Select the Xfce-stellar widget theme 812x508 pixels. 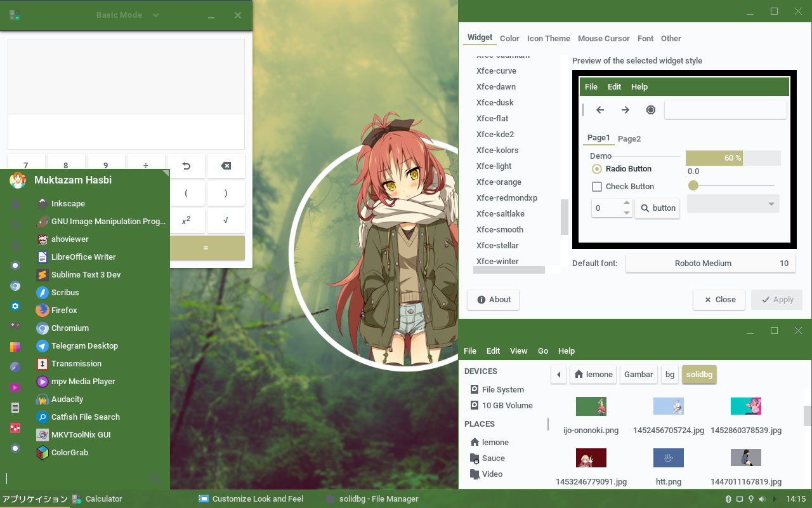pyautogui.click(x=497, y=246)
